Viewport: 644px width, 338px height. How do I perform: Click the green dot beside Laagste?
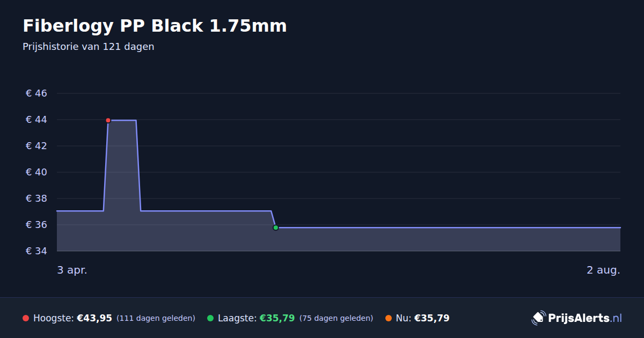pos(210,318)
